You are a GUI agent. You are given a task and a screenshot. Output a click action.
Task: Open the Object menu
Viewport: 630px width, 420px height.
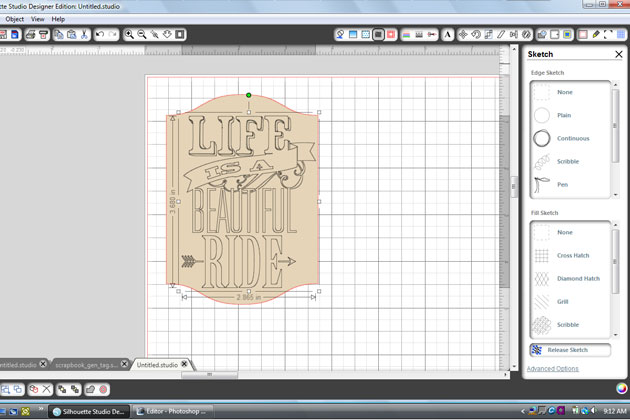coord(15,19)
